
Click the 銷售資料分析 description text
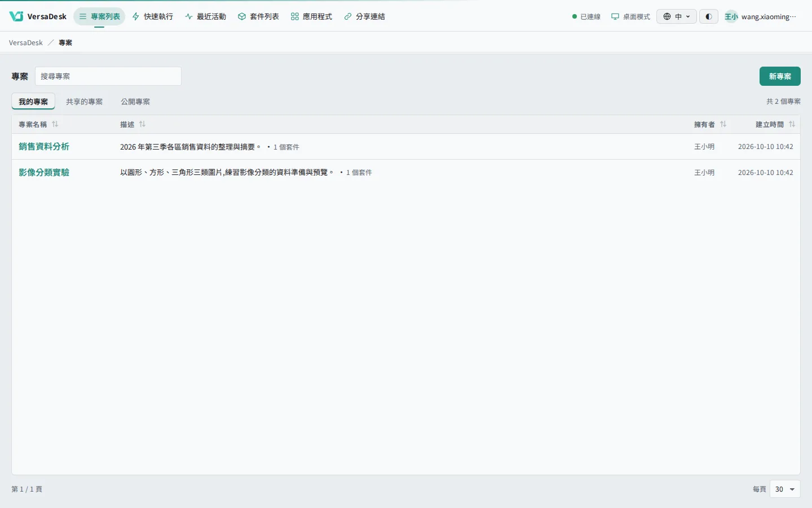coord(191,147)
